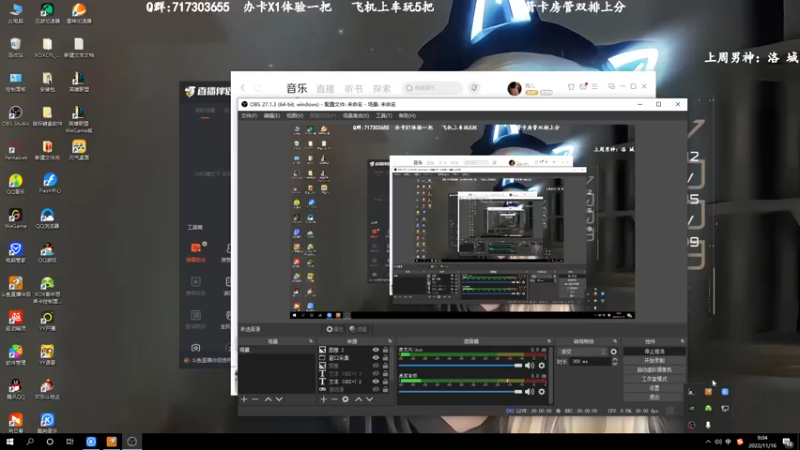Remove selected scene with minus icon
Image resolution: width=800 pixels, height=450 pixels.
click(255, 399)
